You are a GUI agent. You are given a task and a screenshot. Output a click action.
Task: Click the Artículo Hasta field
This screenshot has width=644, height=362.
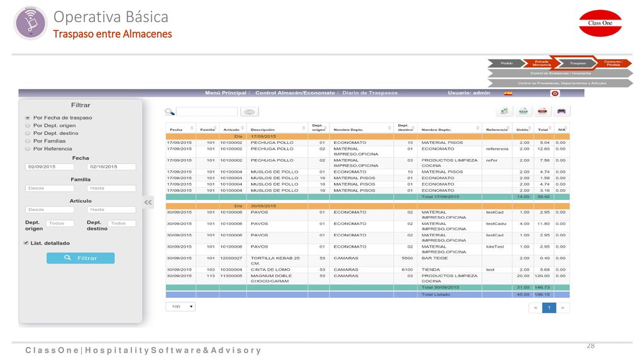pyautogui.click(x=111, y=209)
